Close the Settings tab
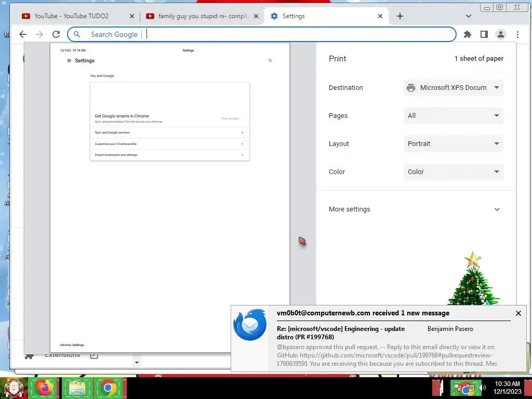 click(x=380, y=16)
